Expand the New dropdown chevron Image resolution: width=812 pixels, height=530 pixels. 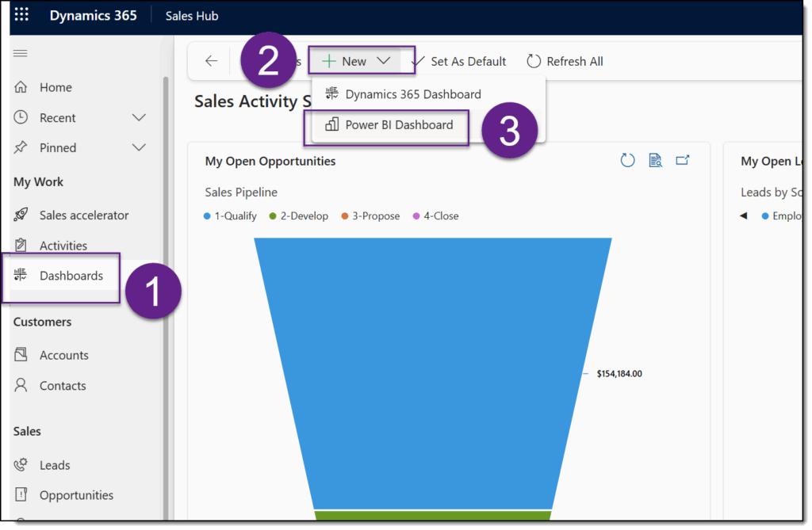coord(385,60)
